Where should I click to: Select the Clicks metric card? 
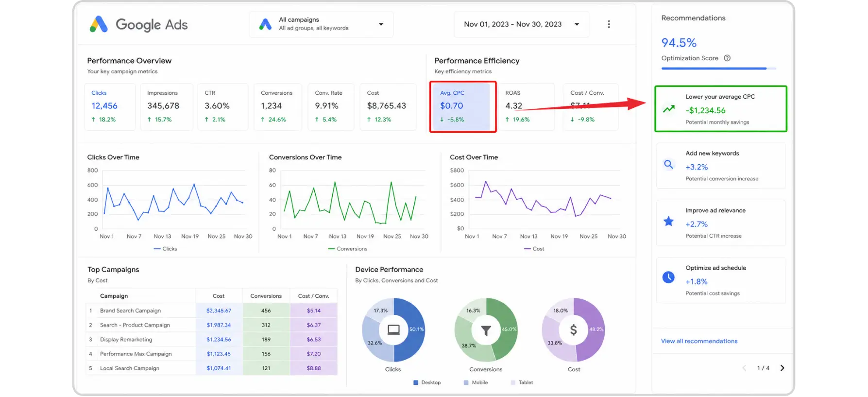coord(110,107)
